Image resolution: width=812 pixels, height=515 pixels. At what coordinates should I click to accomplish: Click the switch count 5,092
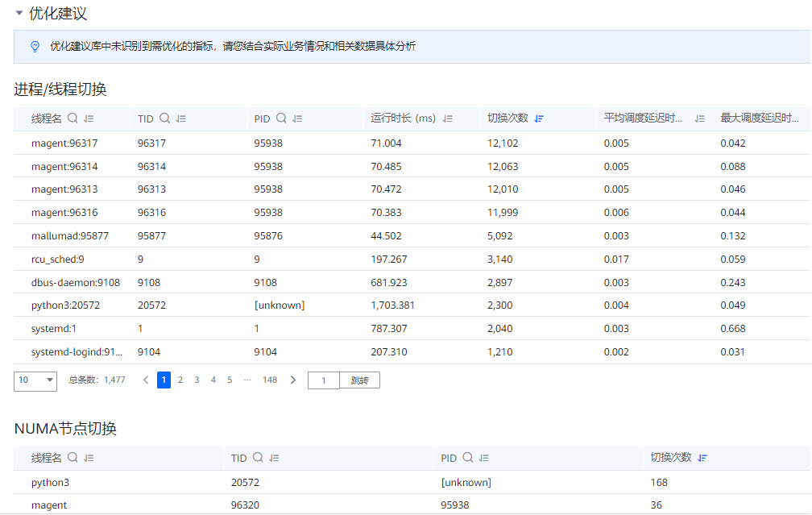[x=499, y=236]
